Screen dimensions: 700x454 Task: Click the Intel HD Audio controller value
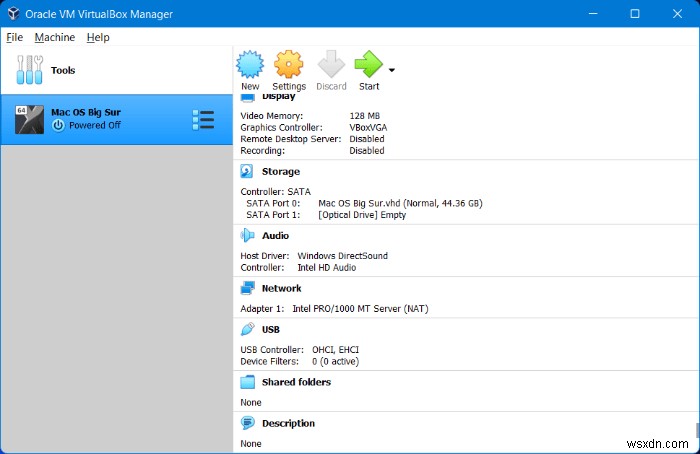[326, 267]
